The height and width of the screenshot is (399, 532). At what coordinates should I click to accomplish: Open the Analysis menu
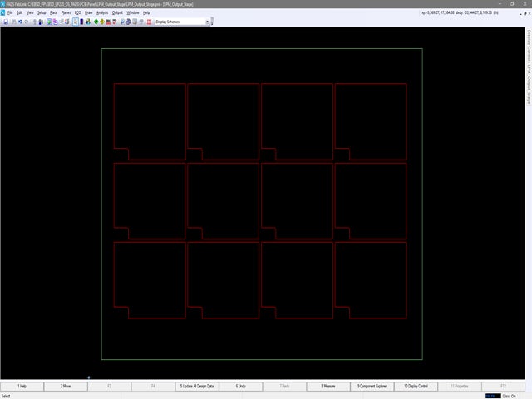101,13
